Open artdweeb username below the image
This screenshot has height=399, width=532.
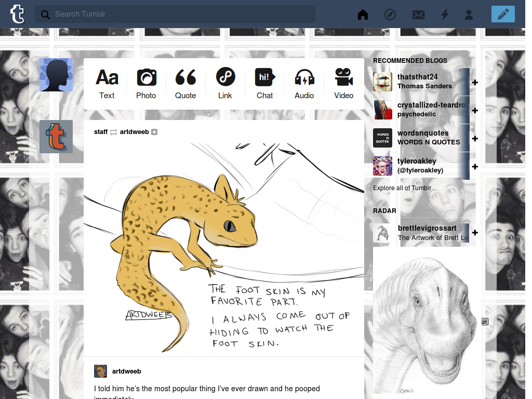(127, 371)
